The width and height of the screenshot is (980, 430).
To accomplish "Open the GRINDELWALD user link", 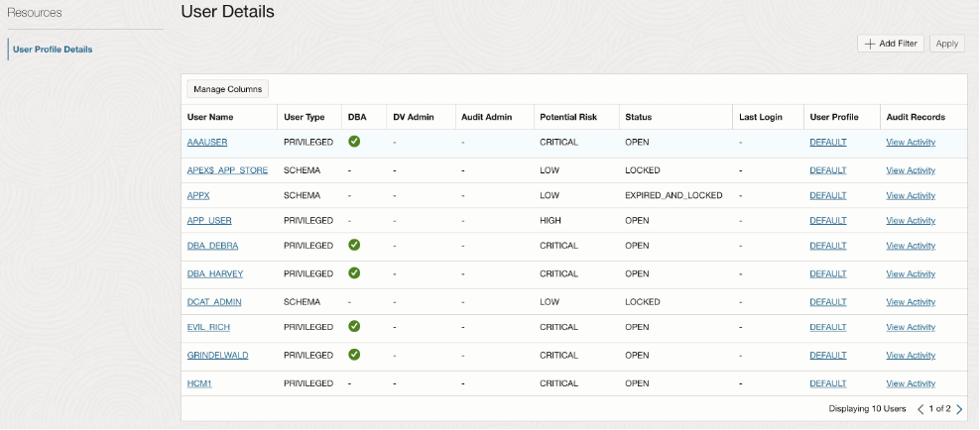I will click(x=217, y=355).
